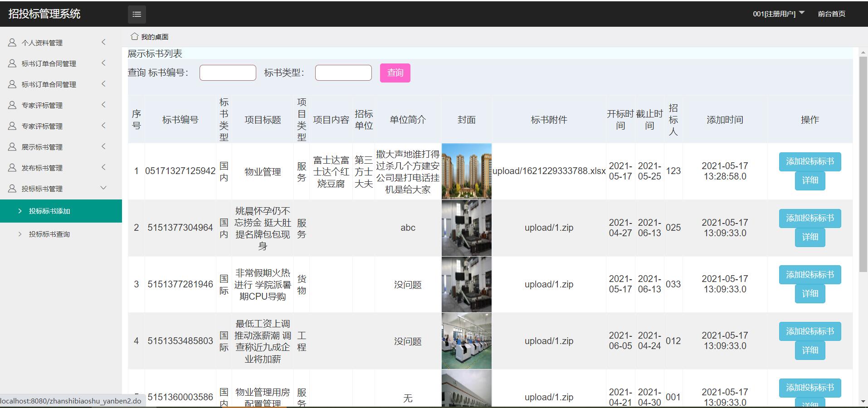
Task: Click the 我的桌面 breadcrumb text
Action: tap(155, 37)
